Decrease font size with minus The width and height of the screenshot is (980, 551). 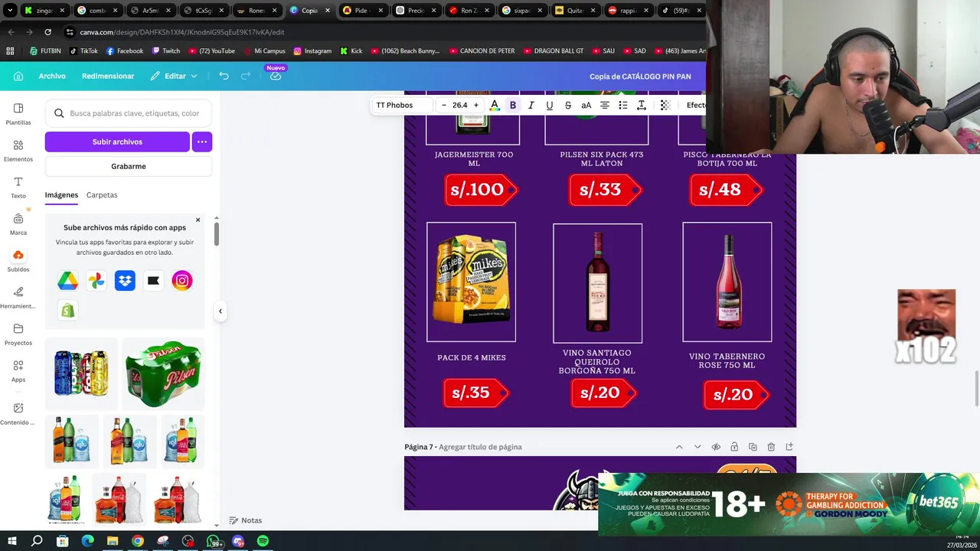[444, 105]
